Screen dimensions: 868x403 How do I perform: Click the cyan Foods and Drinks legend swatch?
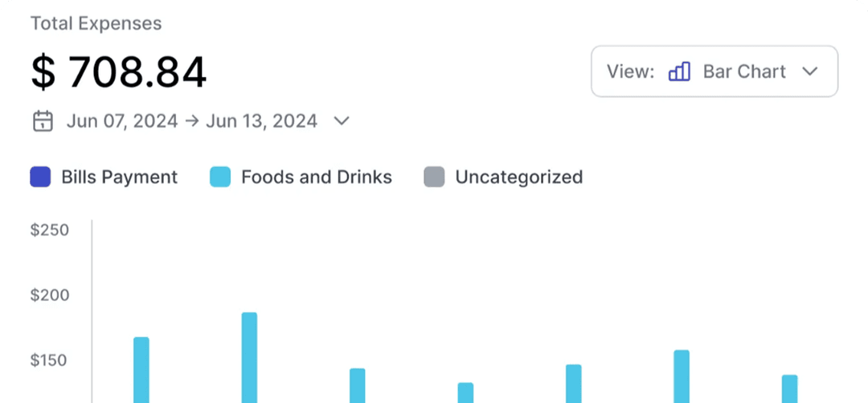tap(220, 177)
